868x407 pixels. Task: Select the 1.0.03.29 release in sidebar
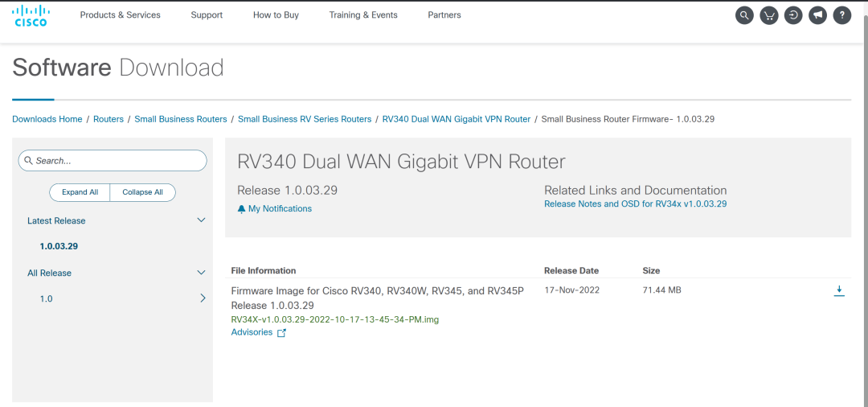pyautogui.click(x=59, y=246)
